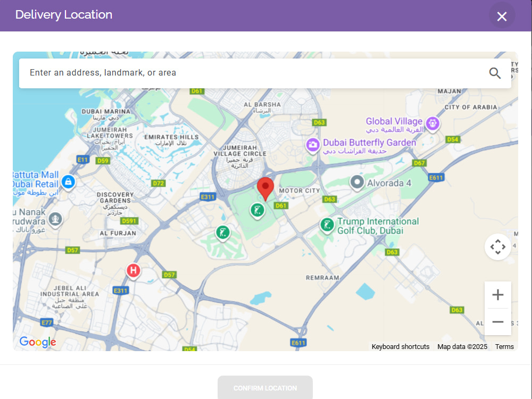Open map Terms link
This screenshot has width=532, height=399.
click(504, 346)
